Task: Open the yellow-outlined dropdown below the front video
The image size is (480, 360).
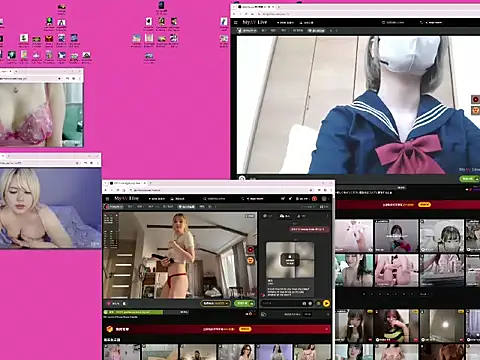Action: (216, 303)
